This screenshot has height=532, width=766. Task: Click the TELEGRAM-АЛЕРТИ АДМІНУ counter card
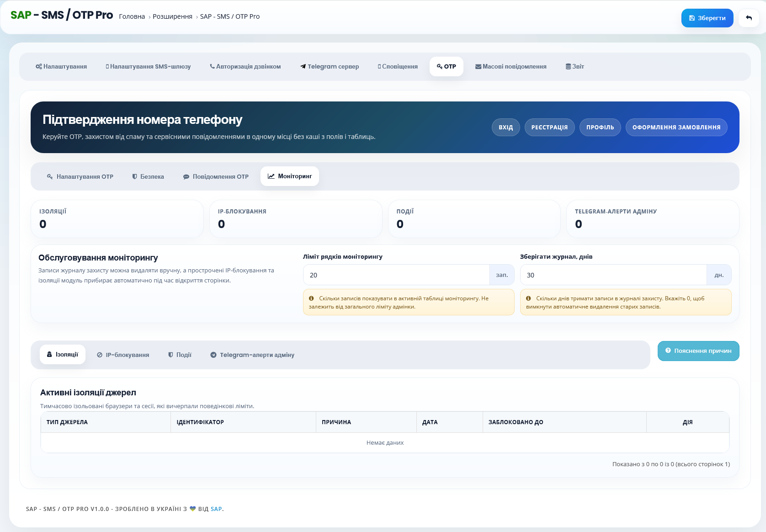click(x=653, y=218)
